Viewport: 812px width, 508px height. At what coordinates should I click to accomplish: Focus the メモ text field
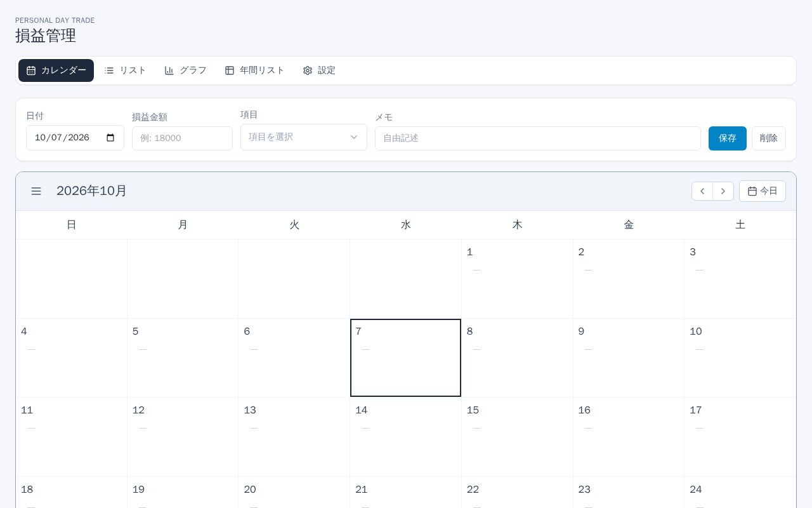[x=538, y=138]
